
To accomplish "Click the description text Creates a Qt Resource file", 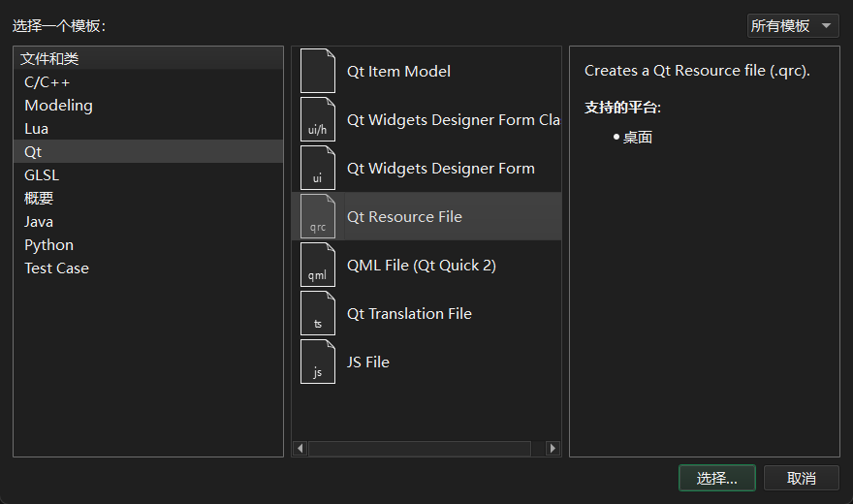I will click(x=697, y=71).
